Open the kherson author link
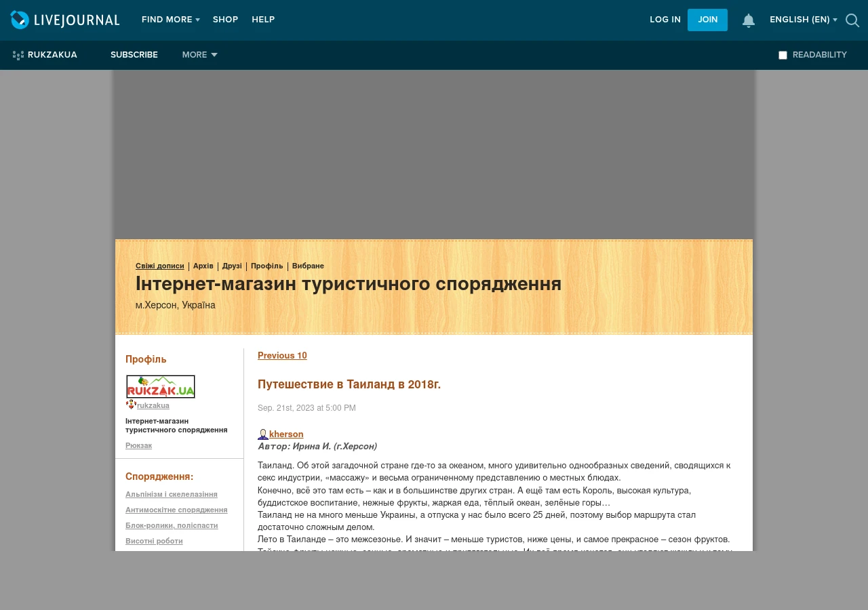Image resolution: width=868 pixels, height=610 pixels. (286, 434)
